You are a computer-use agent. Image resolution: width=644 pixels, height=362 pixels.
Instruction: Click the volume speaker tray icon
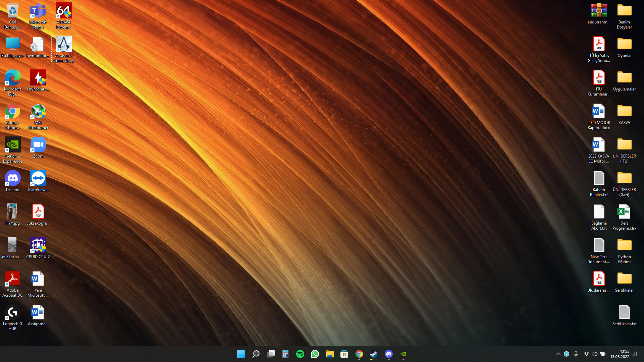coord(594,354)
